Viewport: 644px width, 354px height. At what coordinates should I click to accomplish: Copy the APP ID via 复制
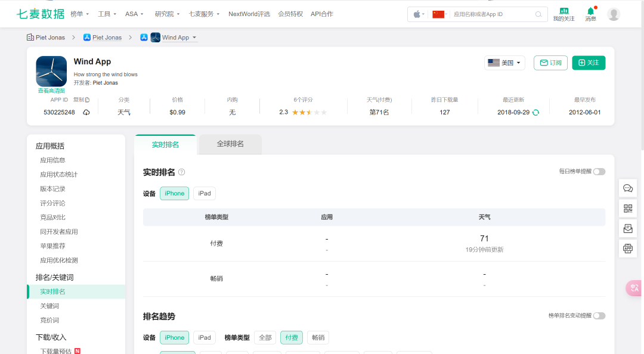click(81, 100)
